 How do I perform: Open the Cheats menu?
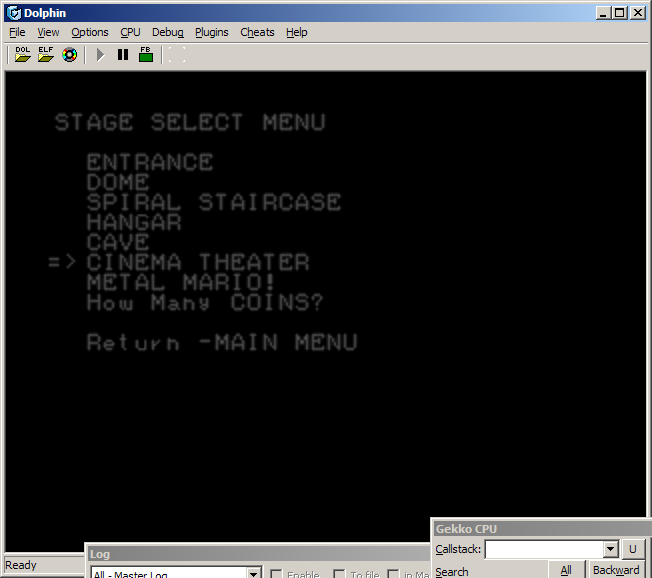257,32
